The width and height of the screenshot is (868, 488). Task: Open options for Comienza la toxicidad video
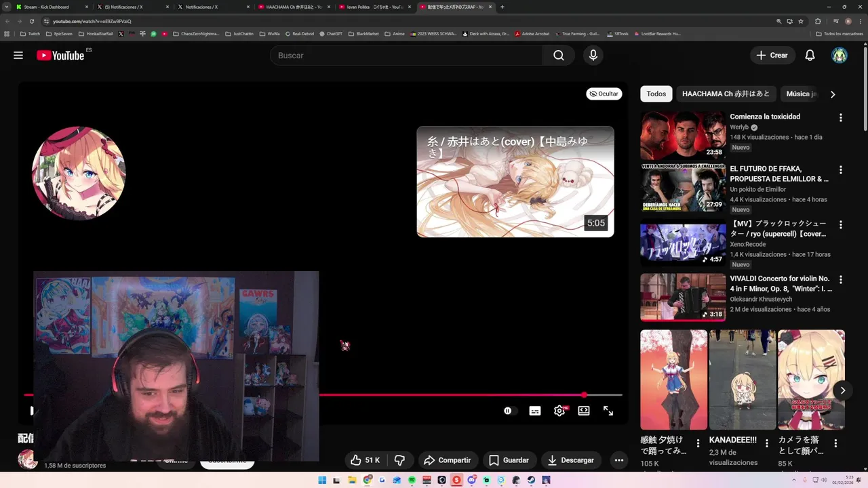(841, 118)
